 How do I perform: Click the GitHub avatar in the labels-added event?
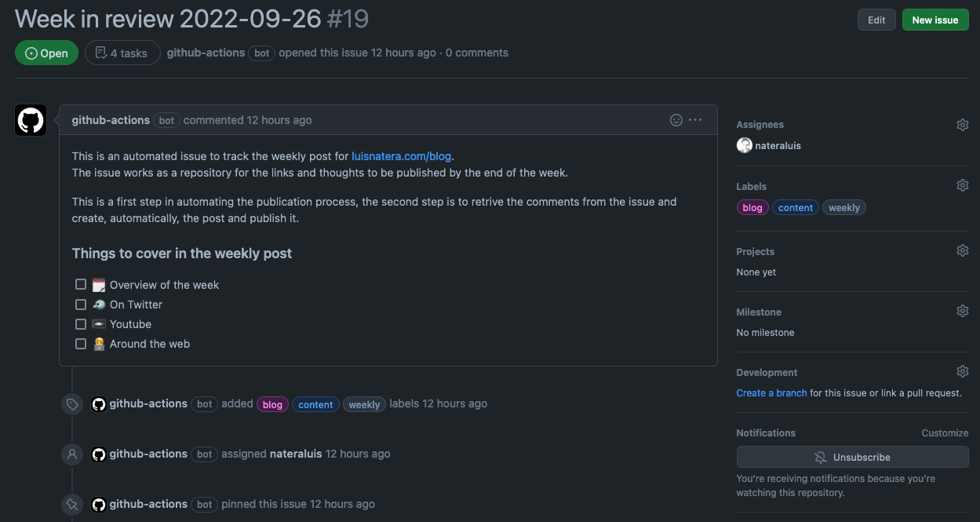coord(99,404)
